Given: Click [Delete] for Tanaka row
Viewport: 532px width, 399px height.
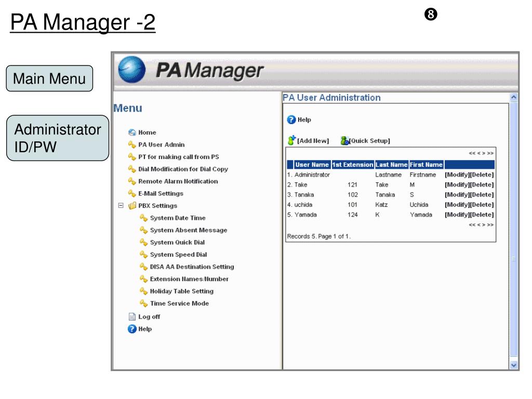Looking at the screenshot, I should [x=482, y=195].
